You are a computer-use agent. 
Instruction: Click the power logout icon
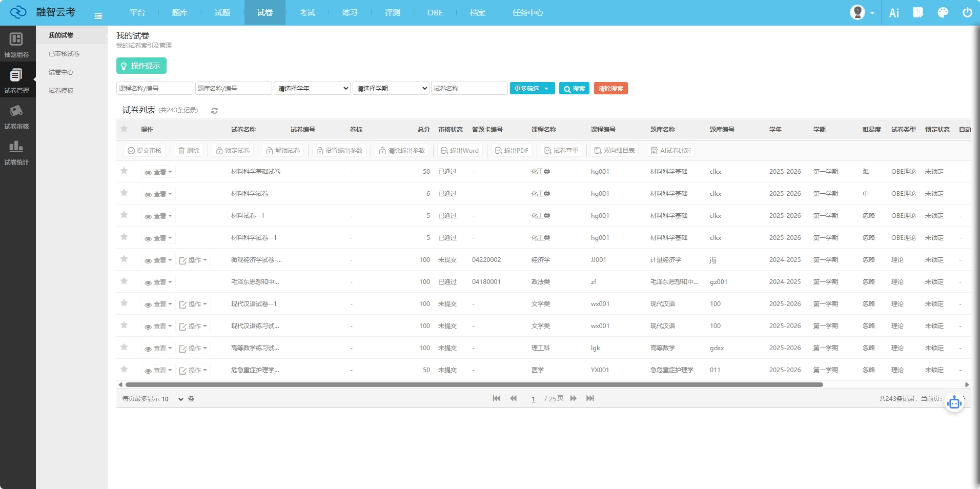click(967, 13)
